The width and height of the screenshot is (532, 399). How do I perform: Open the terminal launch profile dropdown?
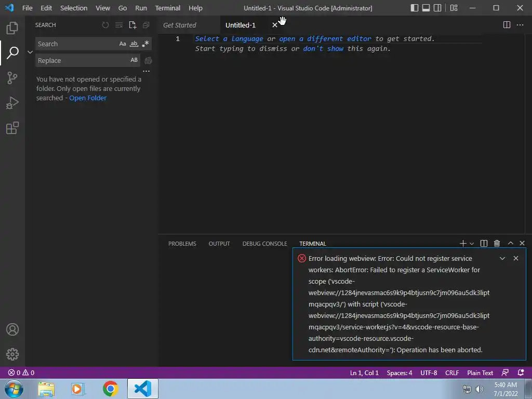coord(472,244)
